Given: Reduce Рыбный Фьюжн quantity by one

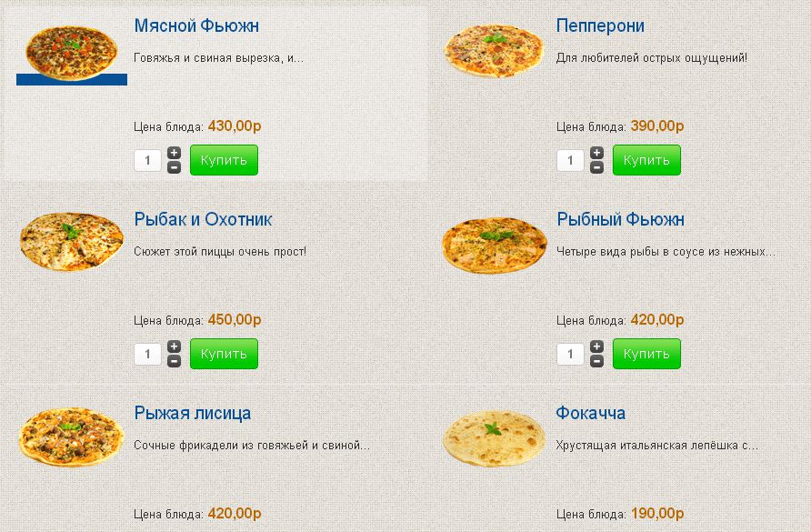Looking at the screenshot, I should pos(596,361).
